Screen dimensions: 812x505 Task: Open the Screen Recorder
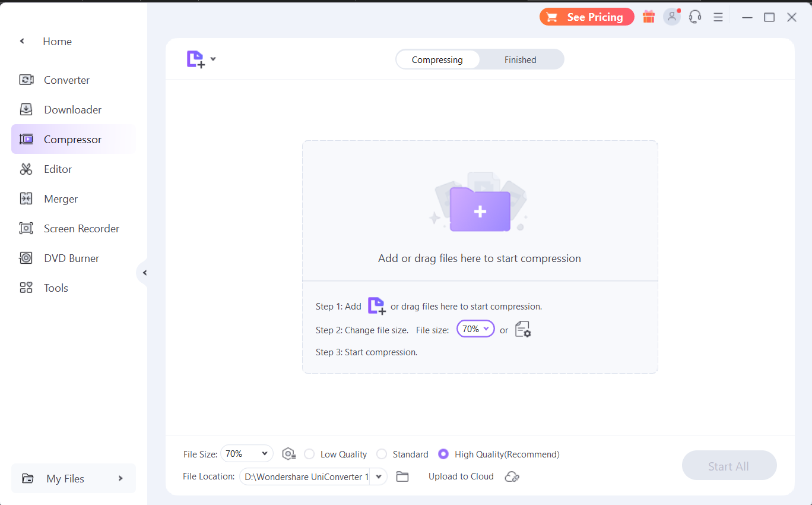coord(80,228)
